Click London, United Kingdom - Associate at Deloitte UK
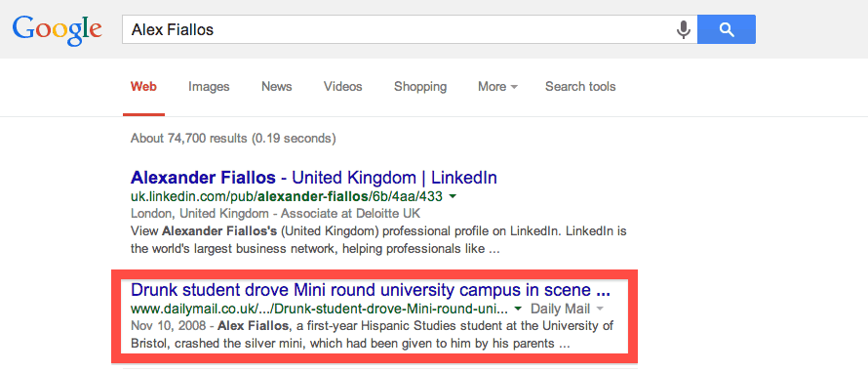This screenshot has height=372, width=868. (x=276, y=214)
